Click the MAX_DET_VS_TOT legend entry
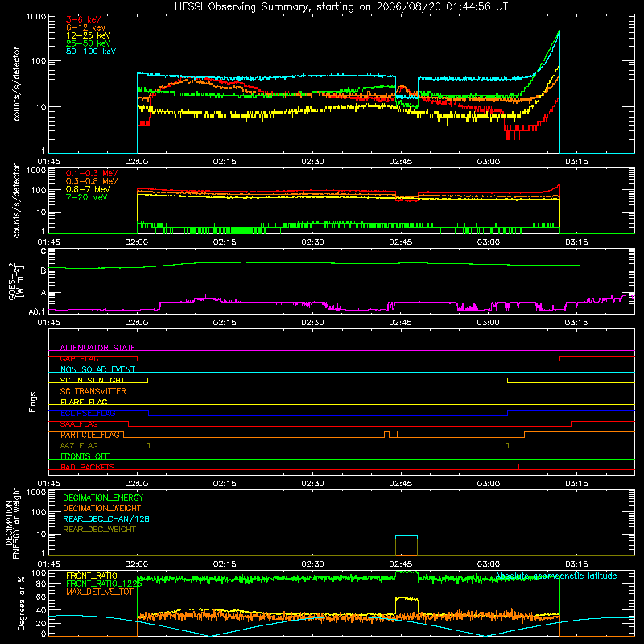The image size is (644, 644). click(x=100, y=592)
